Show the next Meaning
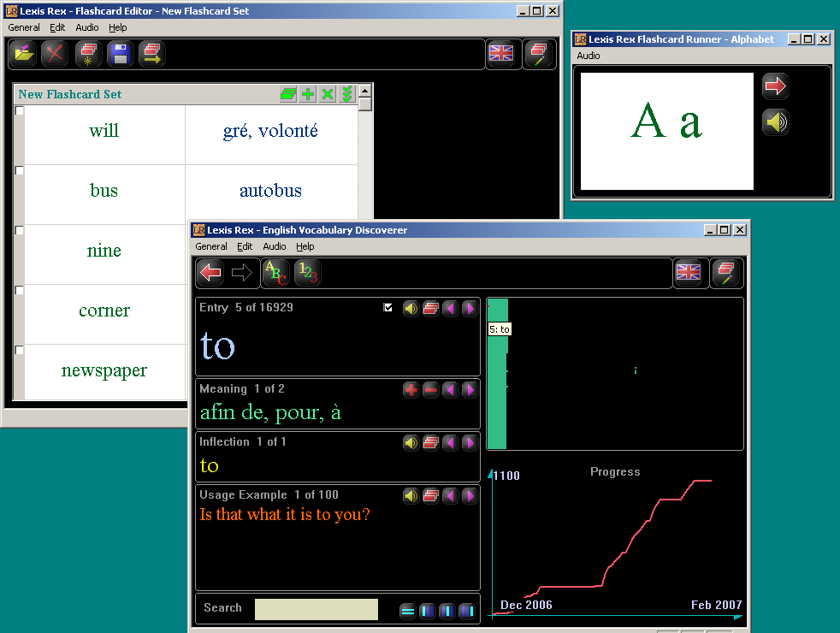Viewport: 840px width, 633px height. tap(470, 390)
